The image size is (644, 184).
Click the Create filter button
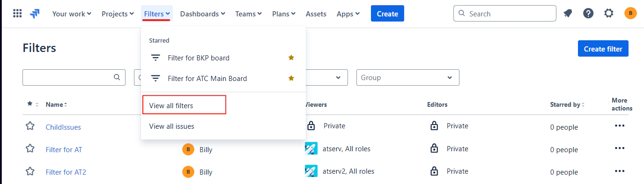click(x=603, y=49)
